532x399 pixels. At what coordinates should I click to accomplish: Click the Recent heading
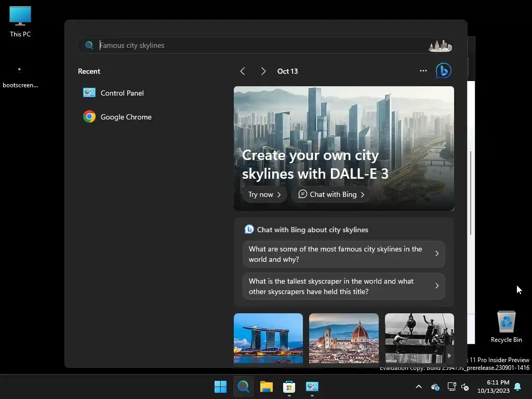tap(89, 71)
